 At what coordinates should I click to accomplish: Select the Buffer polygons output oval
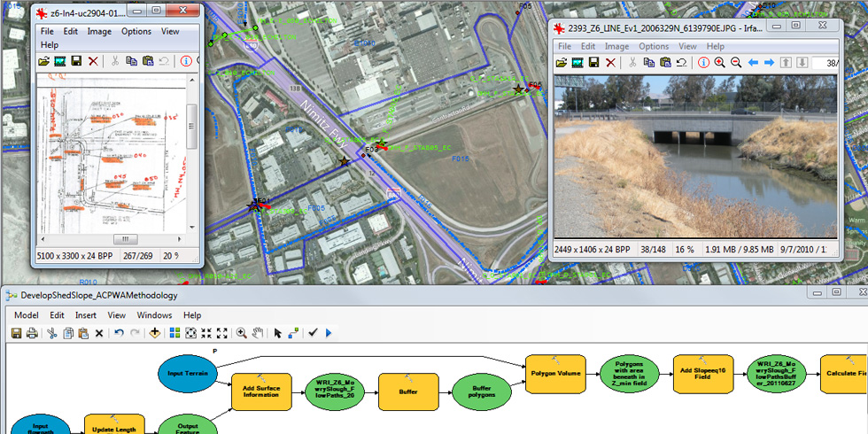coord(482,391)
